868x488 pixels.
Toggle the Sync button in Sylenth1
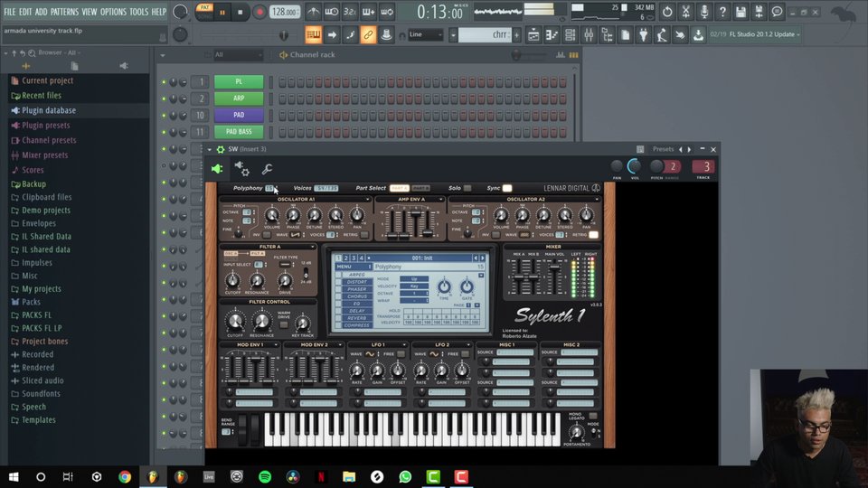coord(507,188)
